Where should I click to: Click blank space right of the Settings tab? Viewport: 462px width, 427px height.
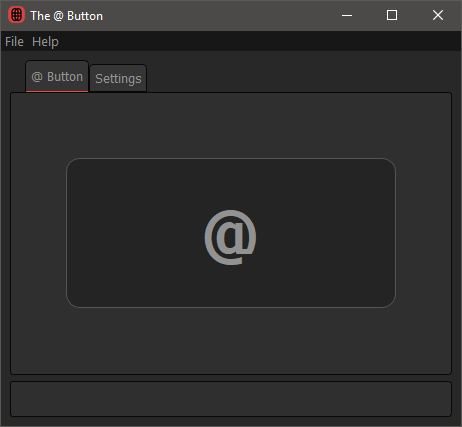[x=299, y=76]
